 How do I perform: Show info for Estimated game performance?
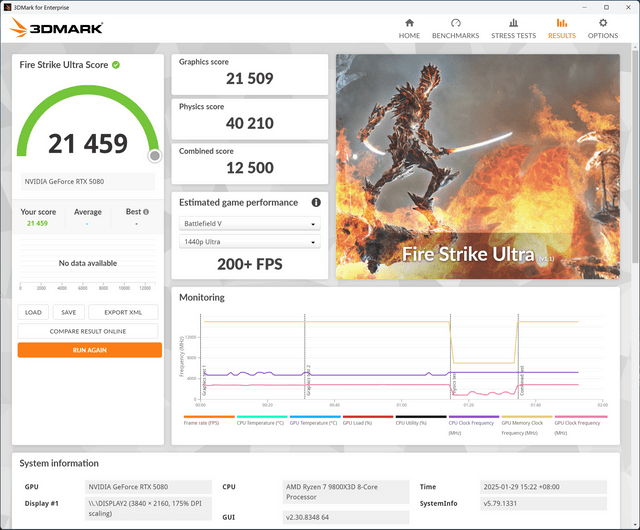point(316,202)
